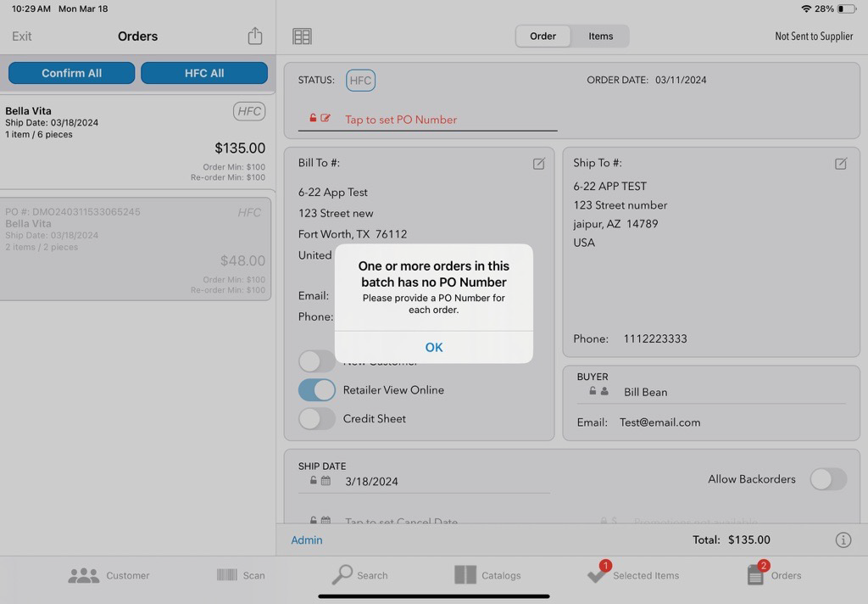Select ship date 3/18/2024 field
The image size is (868, 604).
click(x=371, y=482)
